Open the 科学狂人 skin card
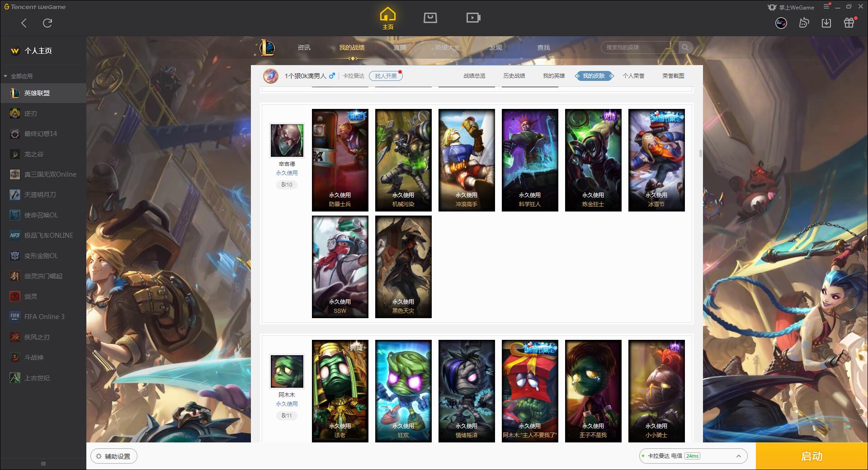 tap(530, 160)
